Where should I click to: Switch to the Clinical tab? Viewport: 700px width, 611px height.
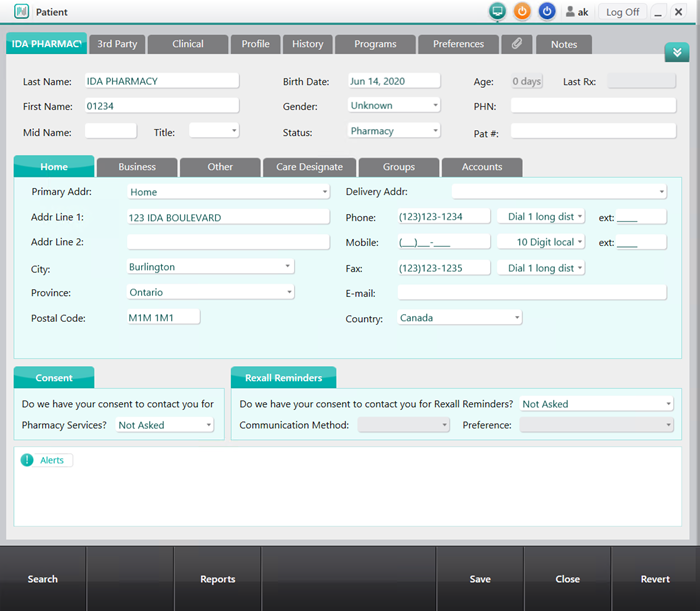pos(188,44)
